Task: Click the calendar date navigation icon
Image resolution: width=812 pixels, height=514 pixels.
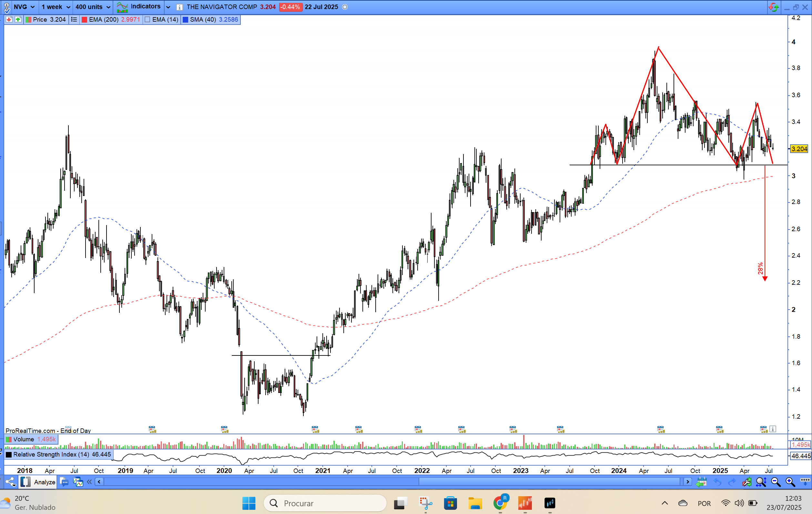Action: coord(701,482)
